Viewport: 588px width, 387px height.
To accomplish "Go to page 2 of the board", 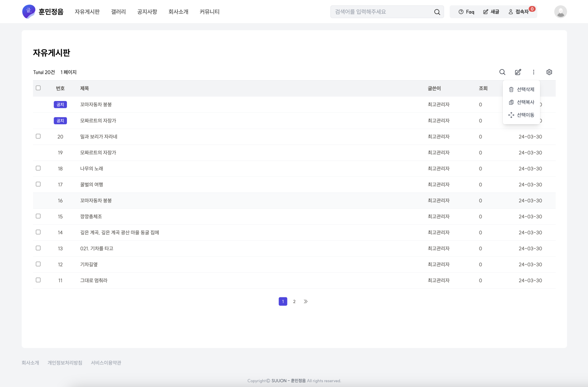I will click(x=294, y=301).
